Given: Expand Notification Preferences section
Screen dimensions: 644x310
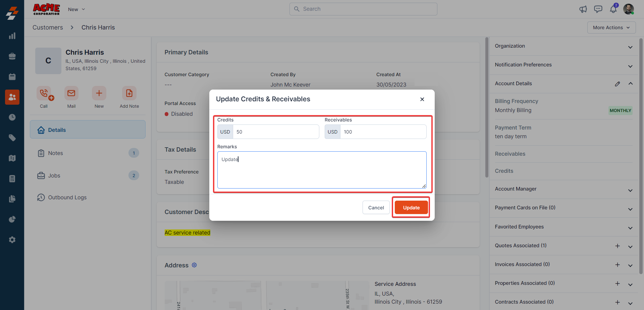Looking at the screenshot, I should click(630, 66).
